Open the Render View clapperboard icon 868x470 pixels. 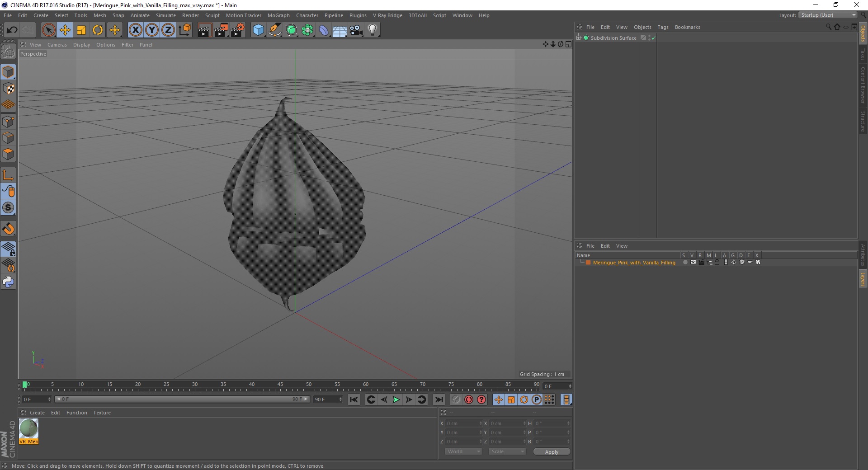pyautogui.click(x=204, y=30)
